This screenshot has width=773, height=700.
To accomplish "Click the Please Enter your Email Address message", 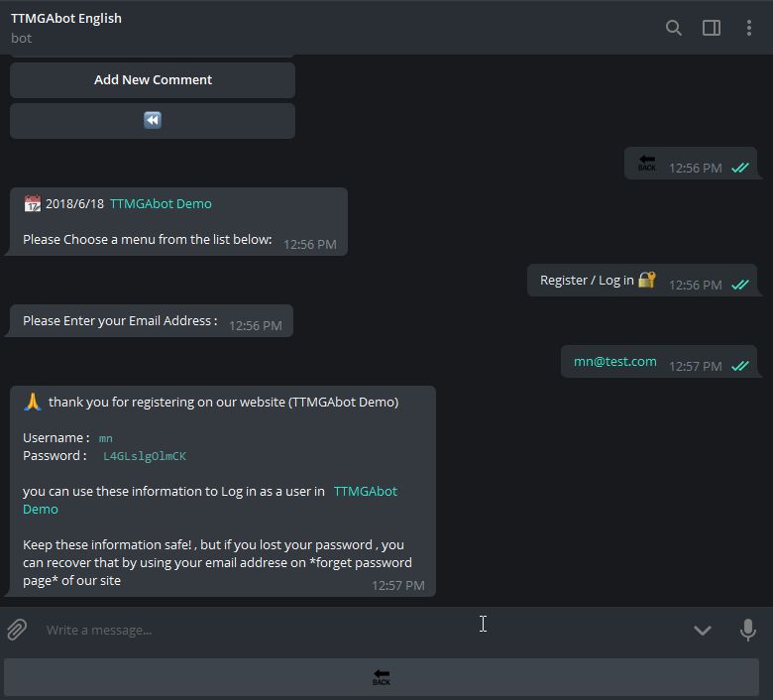I will click(x=120, y=321).
